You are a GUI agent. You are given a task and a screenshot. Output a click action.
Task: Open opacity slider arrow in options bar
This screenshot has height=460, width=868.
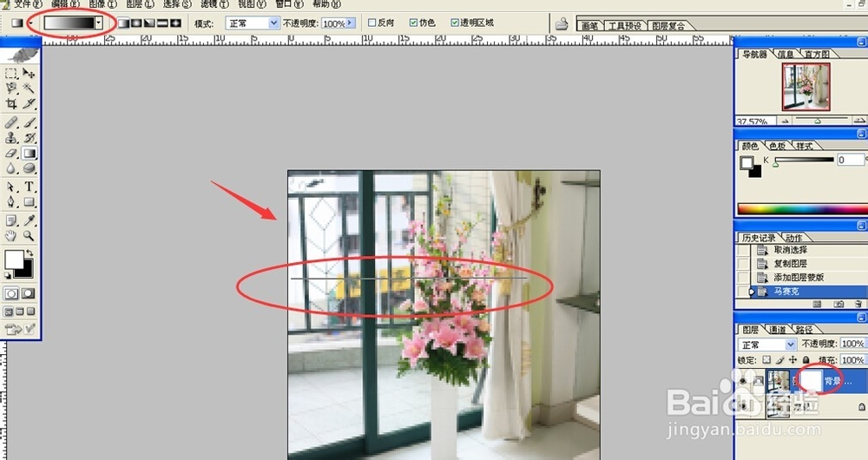click(x=351, y=23)
